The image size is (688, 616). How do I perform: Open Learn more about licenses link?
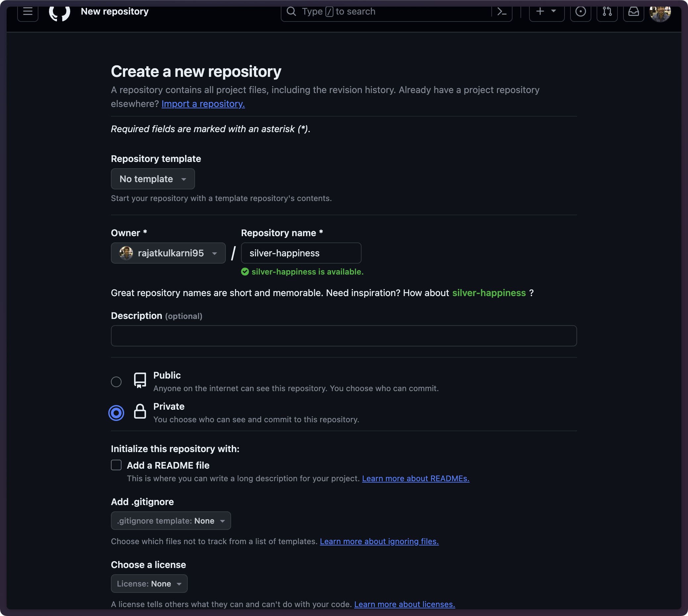point(404,604)
